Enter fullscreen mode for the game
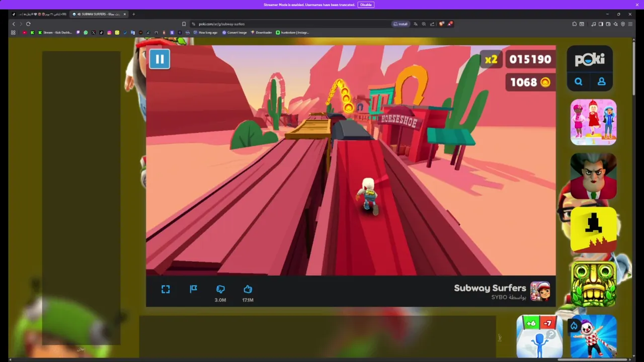 tap(166, 289)
